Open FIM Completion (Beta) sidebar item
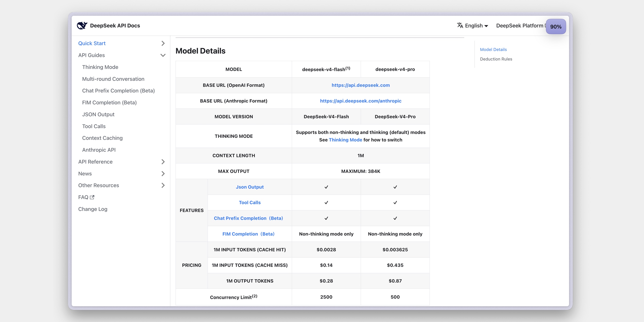This screenshot has height=322, width=644. tap(109, 103)
